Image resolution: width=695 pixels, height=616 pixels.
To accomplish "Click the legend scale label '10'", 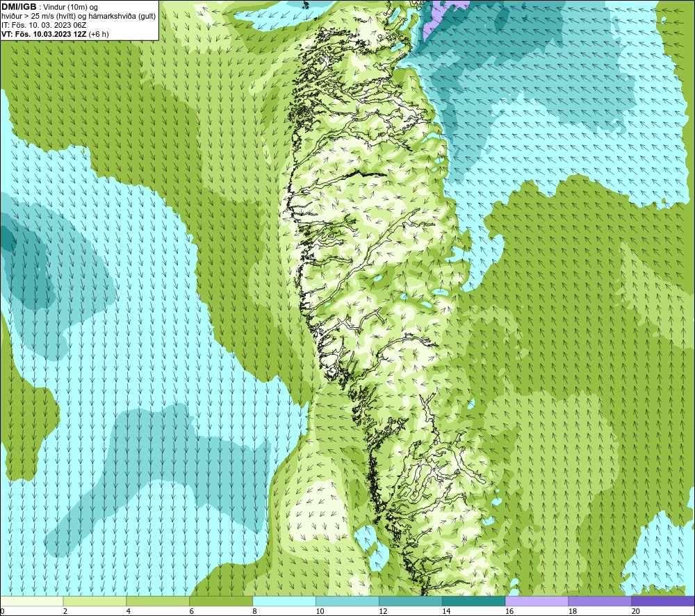I will click(x=320, y=611).
